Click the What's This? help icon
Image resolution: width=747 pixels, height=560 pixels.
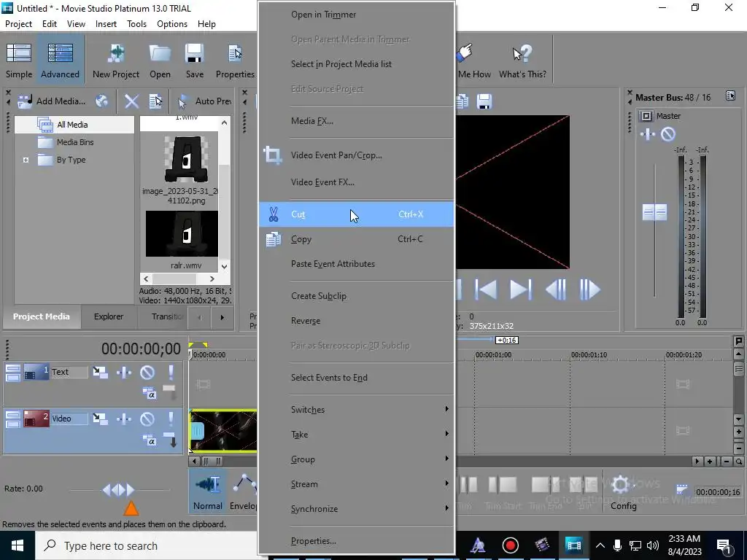pyautogui.click(x=522, y=61)
